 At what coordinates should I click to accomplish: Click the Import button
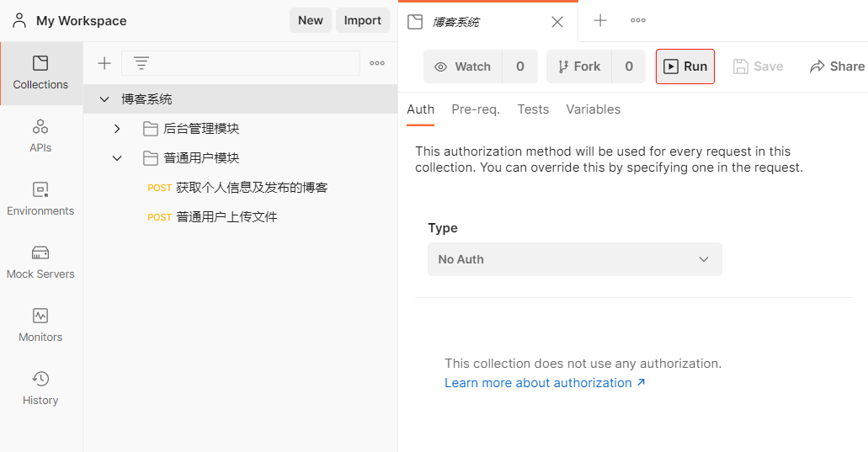(363, 20)
